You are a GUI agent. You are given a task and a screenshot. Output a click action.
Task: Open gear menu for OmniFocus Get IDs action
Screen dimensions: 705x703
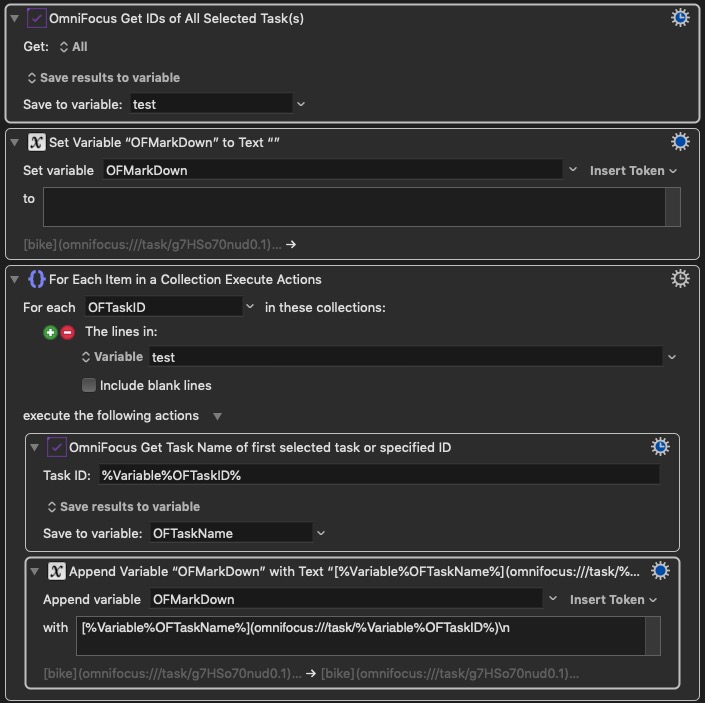click(680, 18)
